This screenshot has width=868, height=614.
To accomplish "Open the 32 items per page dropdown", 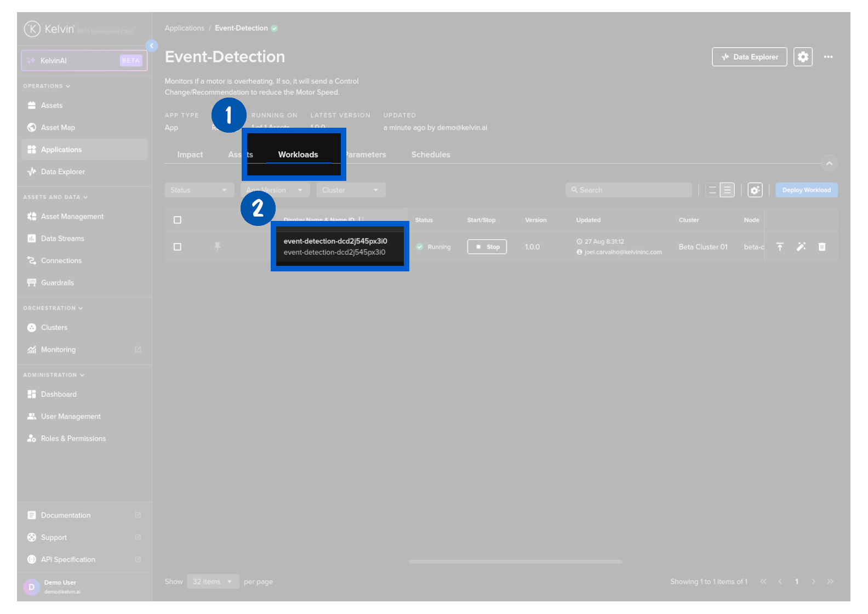I will point(213,582).
